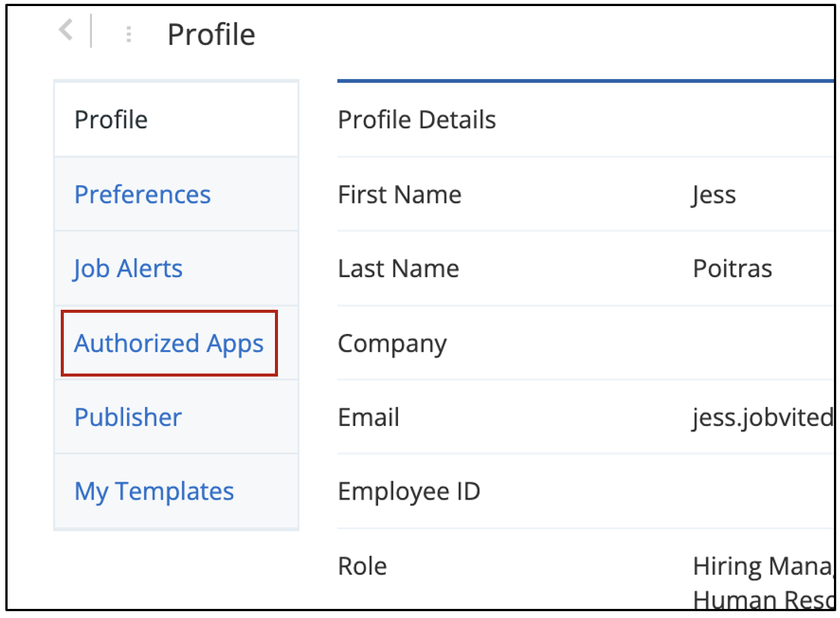Open Preferences in the sidebar
The width and height of the screenshot is (840, 618).
[x=142, y=194]
